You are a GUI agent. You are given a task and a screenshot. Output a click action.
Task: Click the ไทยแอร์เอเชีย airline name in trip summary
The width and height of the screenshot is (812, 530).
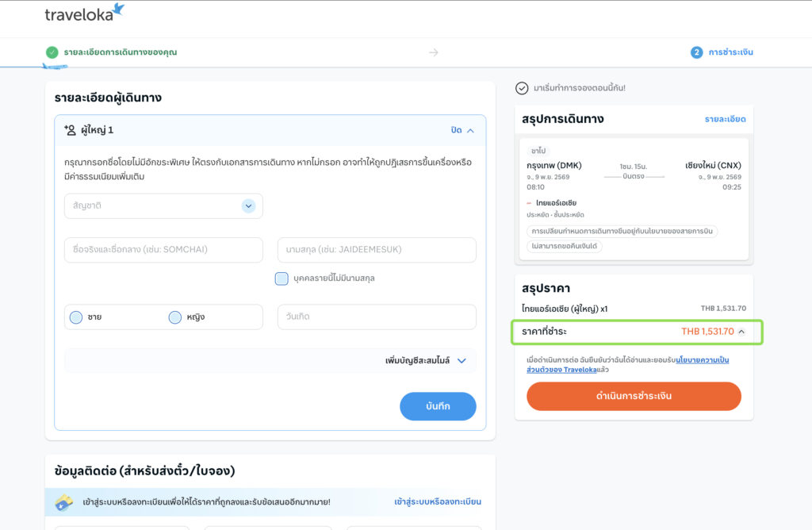click(556, 203)
